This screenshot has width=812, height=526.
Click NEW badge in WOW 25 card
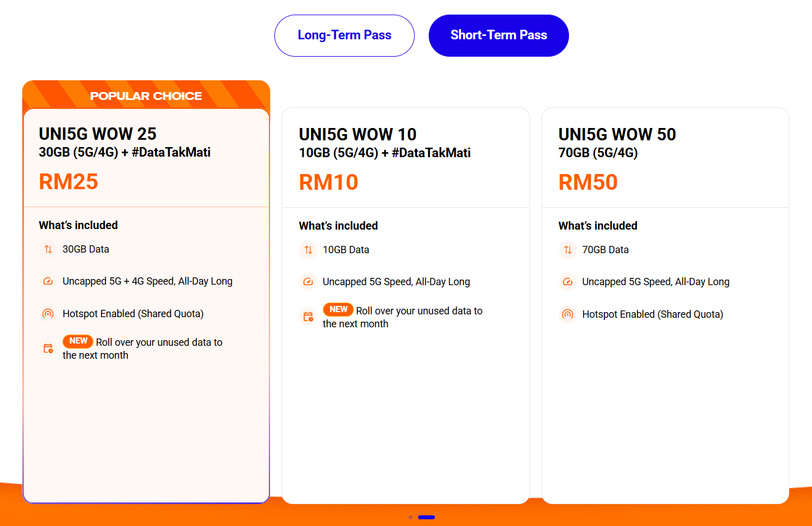click(x=78, y=341)
